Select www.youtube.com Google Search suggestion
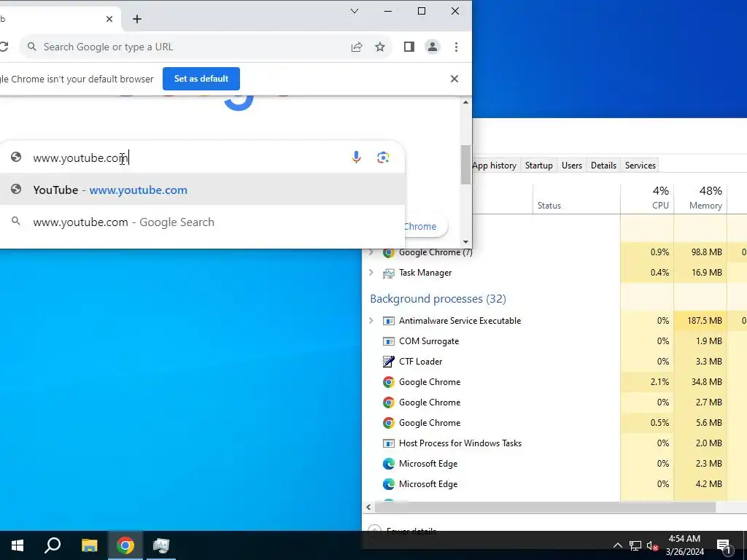The width and height of the screenshot is (747, 560). (x=203, y=222)
